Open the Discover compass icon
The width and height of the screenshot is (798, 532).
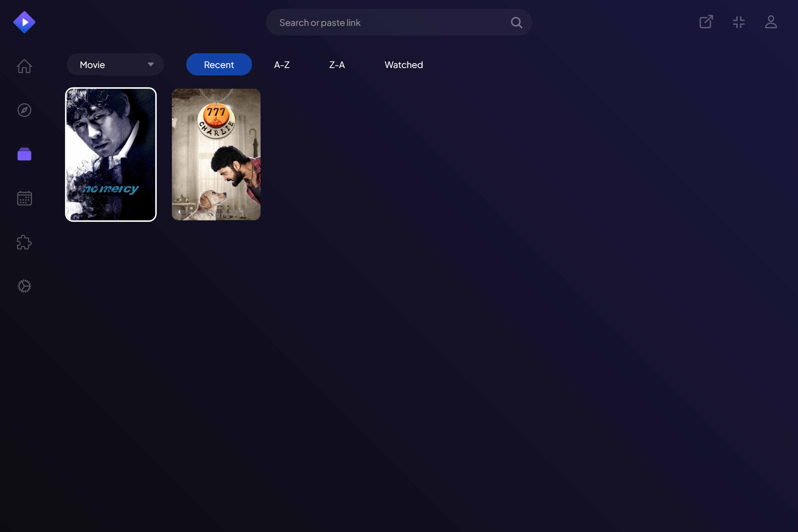[x=24, y=110]
